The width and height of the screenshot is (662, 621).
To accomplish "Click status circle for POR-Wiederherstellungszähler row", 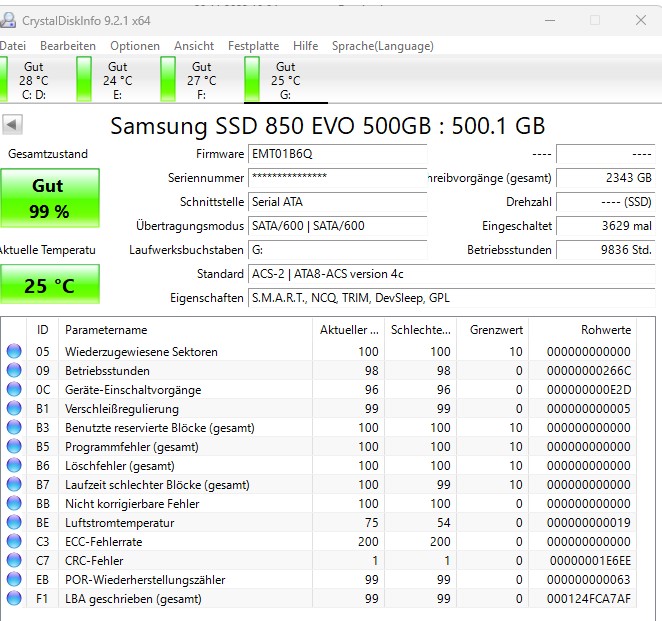I will (x=14, y=579).
